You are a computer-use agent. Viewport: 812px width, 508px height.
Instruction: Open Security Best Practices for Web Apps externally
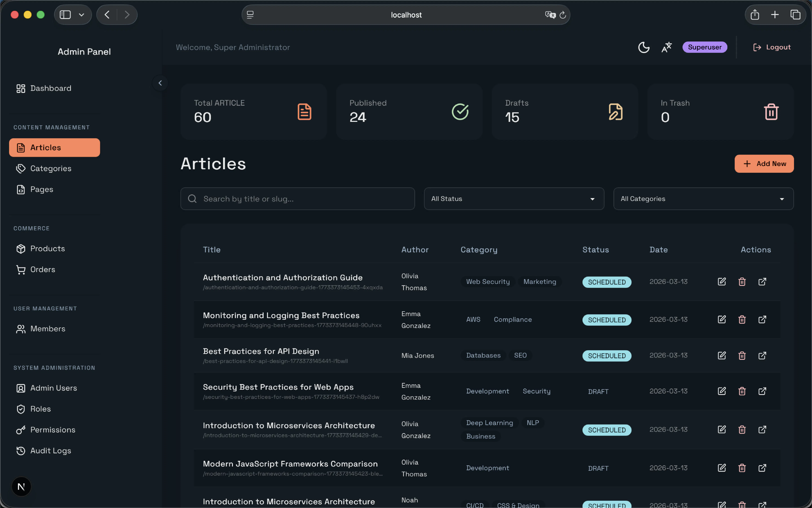[x=762, y=391]
